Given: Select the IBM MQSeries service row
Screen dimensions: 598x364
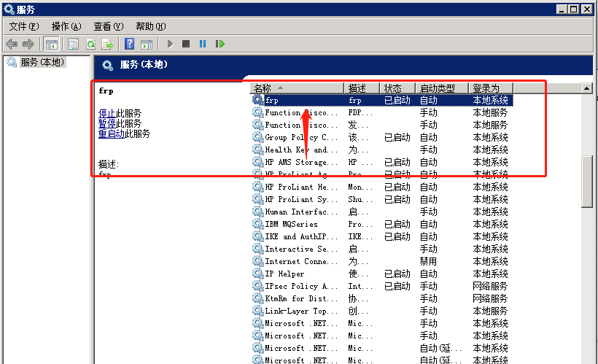Looking at the screenshot, I should 291,224.
